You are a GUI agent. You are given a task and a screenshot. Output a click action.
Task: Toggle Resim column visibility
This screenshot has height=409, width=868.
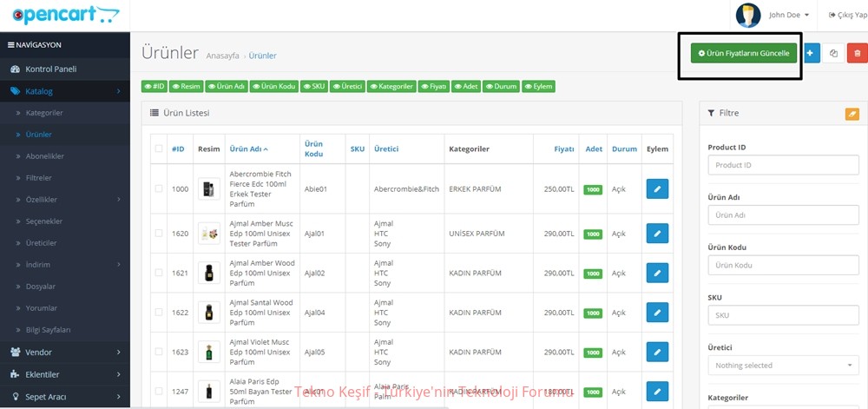[186, 86]
